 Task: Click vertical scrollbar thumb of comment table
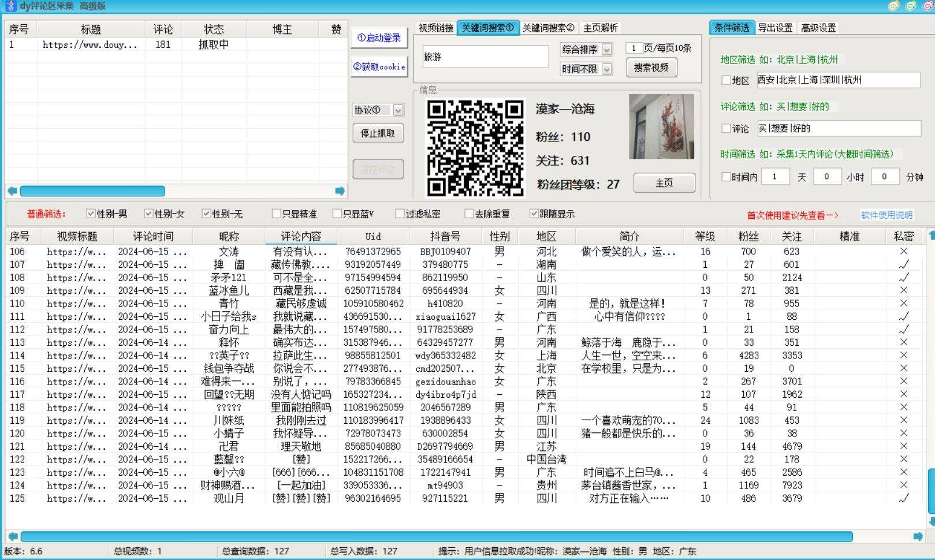pyautogui.click(x=931, y=491)
